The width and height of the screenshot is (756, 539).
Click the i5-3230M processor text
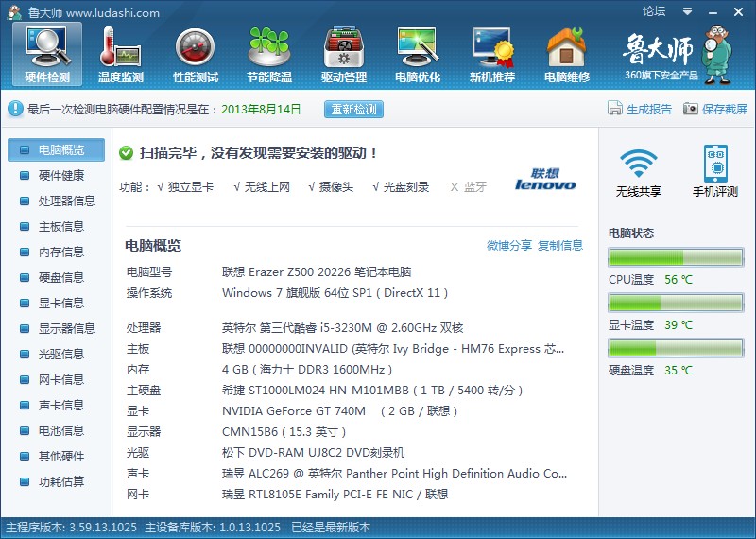coord(343,328)
